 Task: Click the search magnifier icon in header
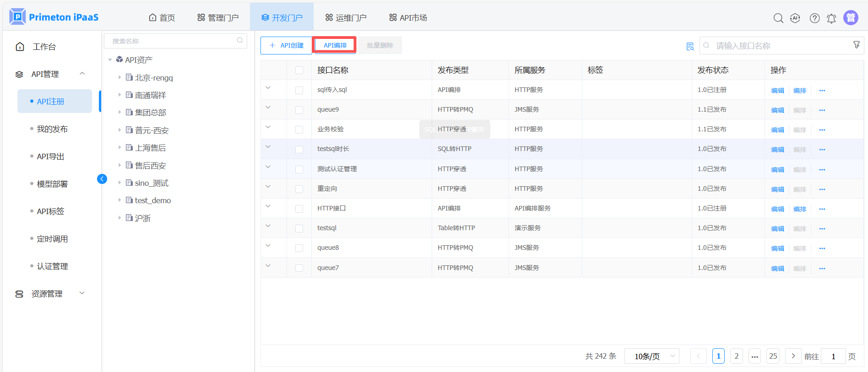click(778, 18)
